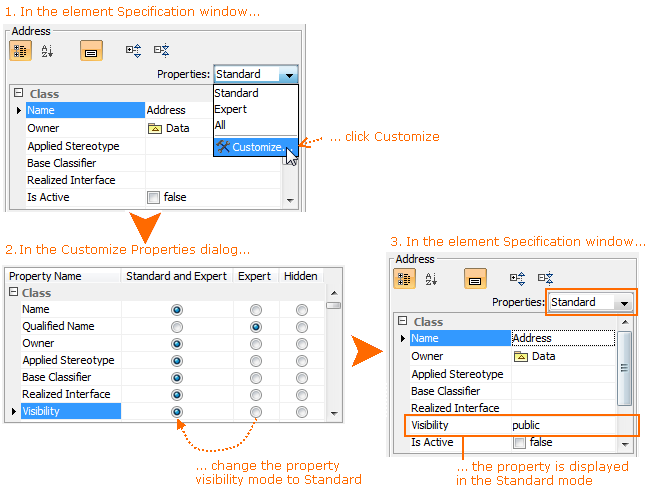Click public value of Visibility property
Screen dimensions: 650x490
coord(526,425)
